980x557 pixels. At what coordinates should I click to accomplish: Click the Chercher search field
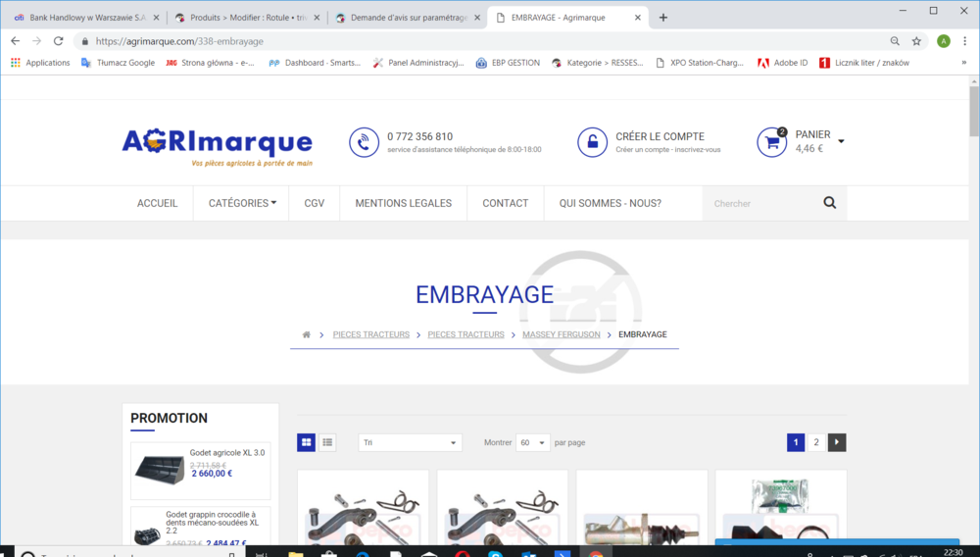[x=762, y=203]
